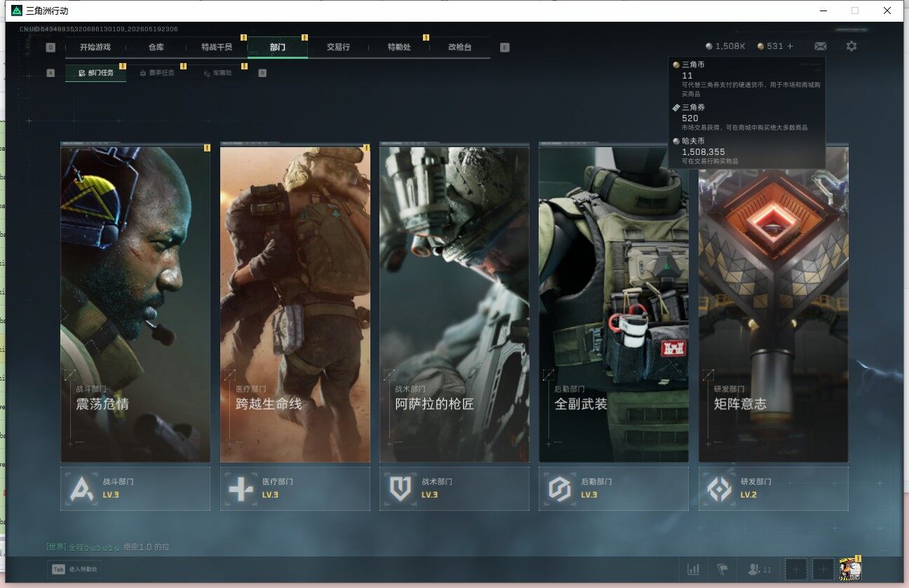Switch to the 特勤处 tab
The width and height of the screenshot is (909, 588).
[x=399, y=47]
